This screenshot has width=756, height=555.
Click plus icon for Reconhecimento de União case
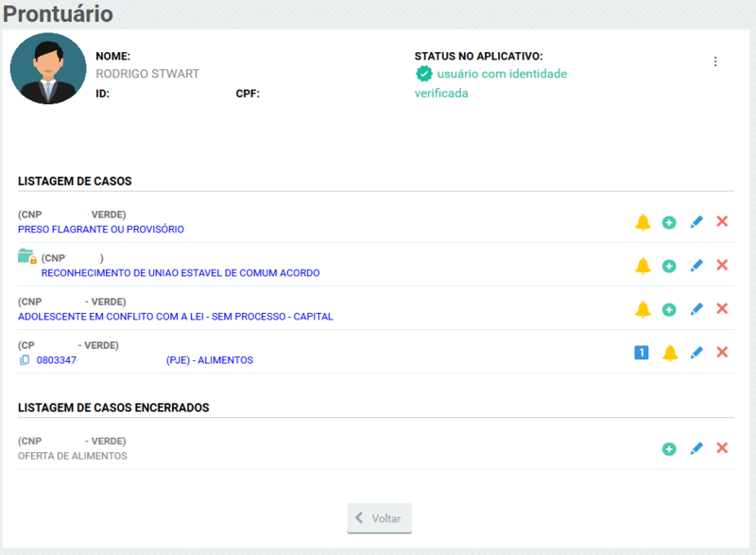(x=669, y=266)
